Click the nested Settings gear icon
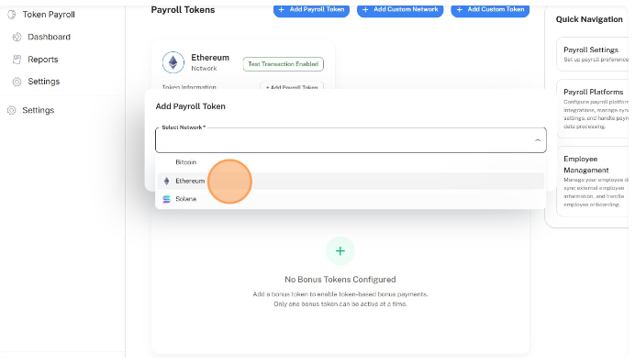 pos(17,82)
